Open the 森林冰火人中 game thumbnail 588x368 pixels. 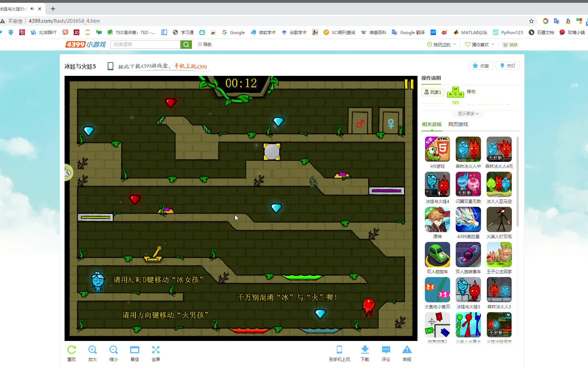[468, 149]
